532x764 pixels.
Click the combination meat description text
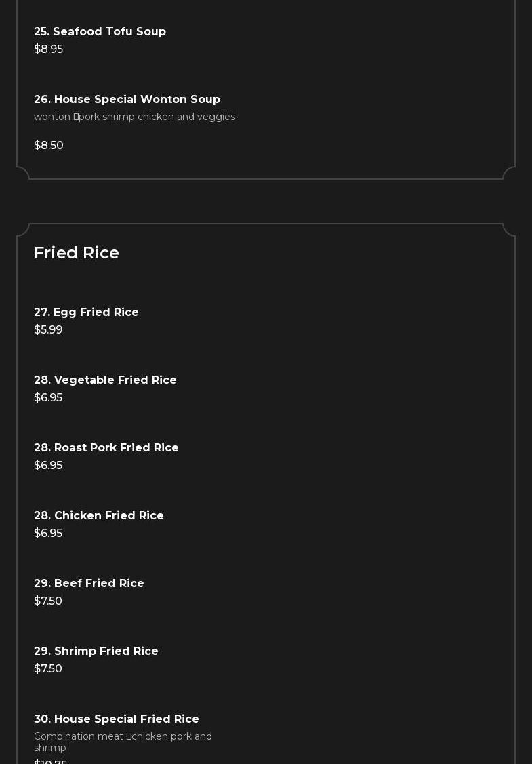pyautogui.click(x=123, y=742)
